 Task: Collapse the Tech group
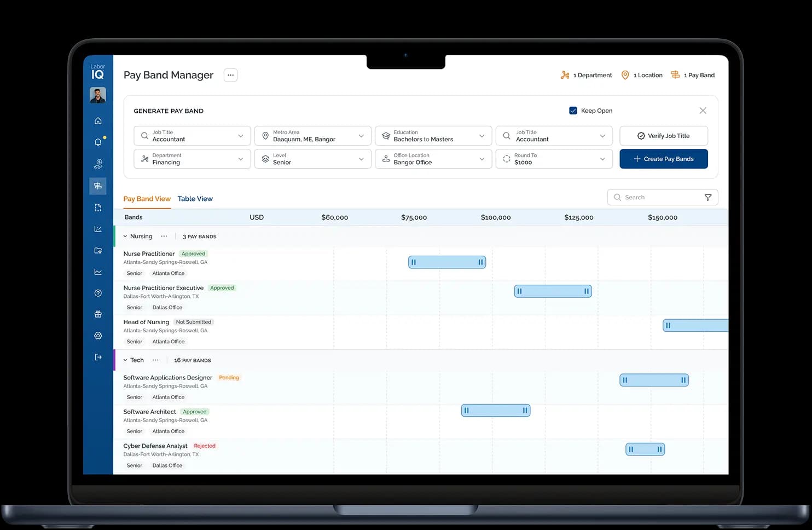pos(125,360)
